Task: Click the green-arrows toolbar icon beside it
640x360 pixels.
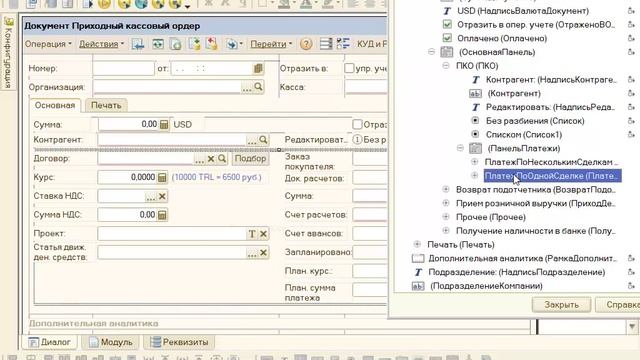Action: (x=158, y=44)
